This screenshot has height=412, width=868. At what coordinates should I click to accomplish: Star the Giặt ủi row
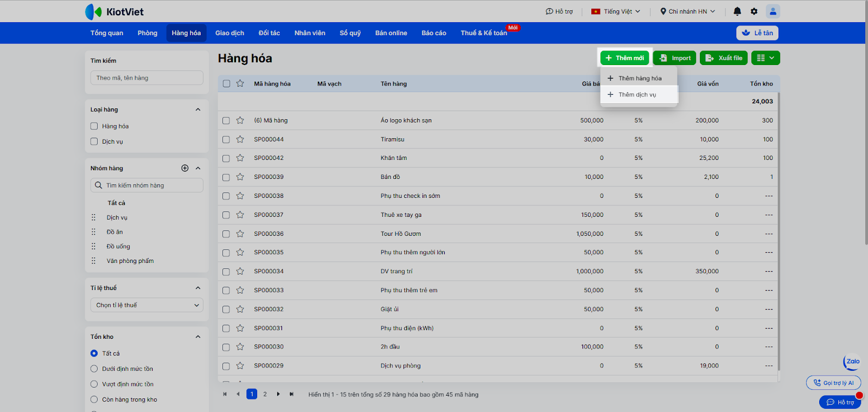[240, 309]
